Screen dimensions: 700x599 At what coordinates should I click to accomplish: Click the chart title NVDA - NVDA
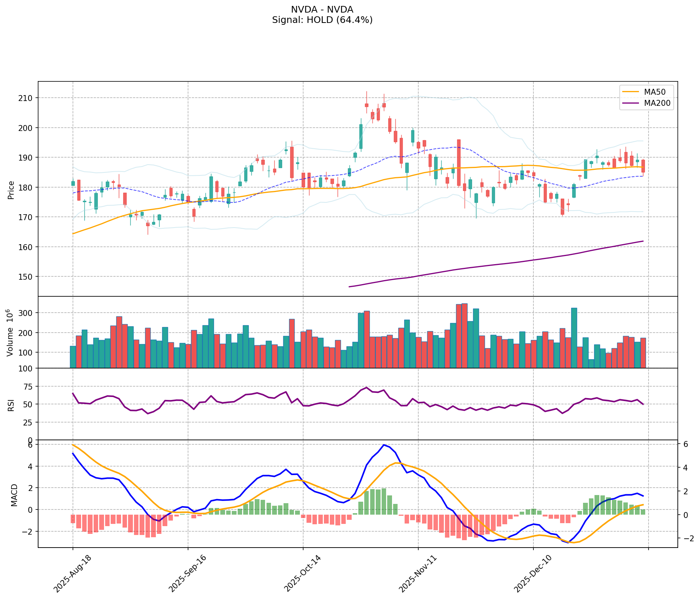322,10
